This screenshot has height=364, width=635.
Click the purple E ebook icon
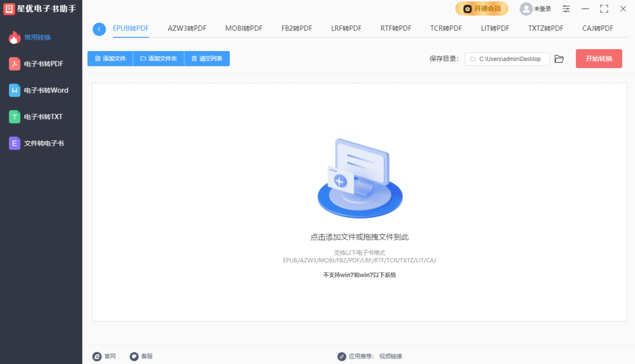click(15, 143)
